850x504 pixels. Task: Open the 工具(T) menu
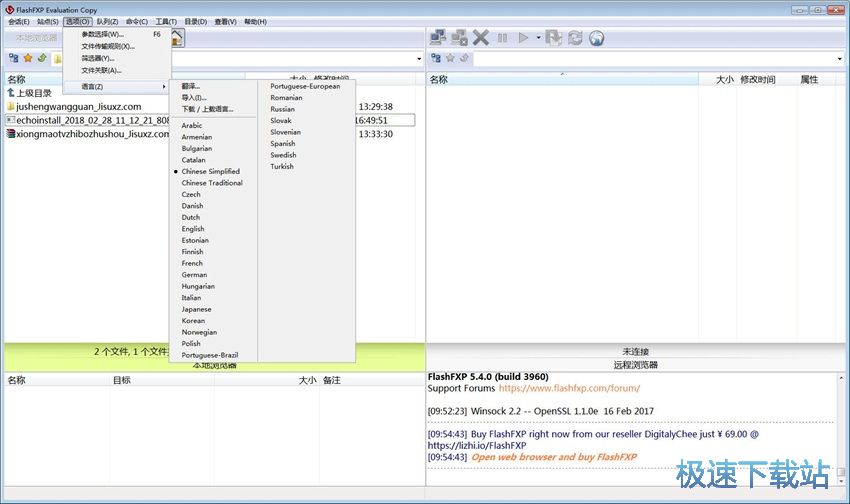pyautogui.click(x=166, y=22)
